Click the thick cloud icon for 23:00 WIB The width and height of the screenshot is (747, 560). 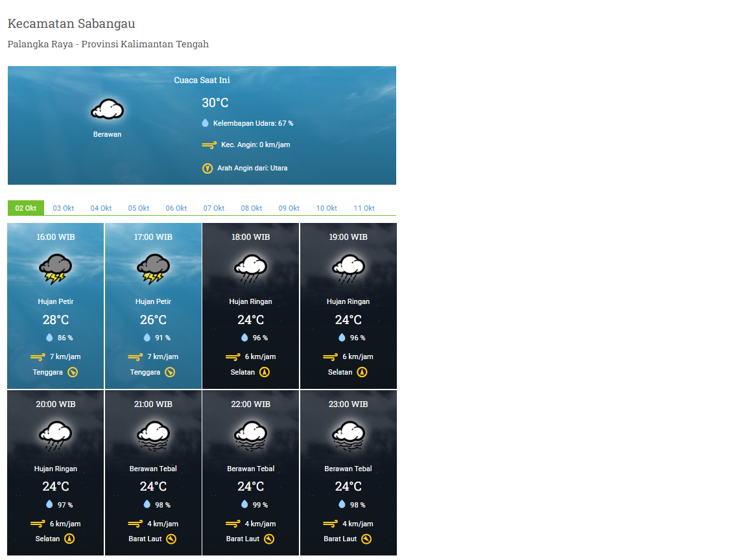tap(348, 436)
